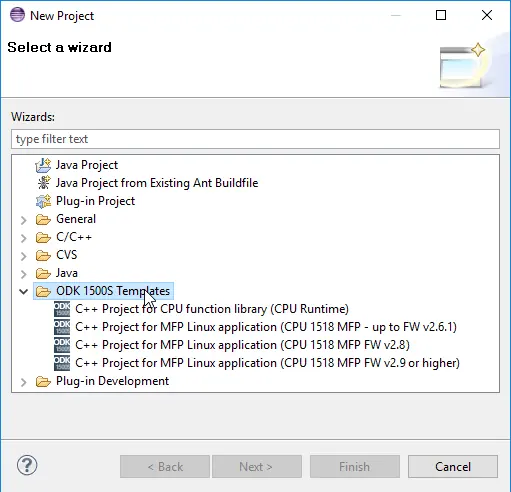The height and width of the screenshot is (492, 511).
Task: Expand the Plug-in Development category
Action: tap(23, 382)
